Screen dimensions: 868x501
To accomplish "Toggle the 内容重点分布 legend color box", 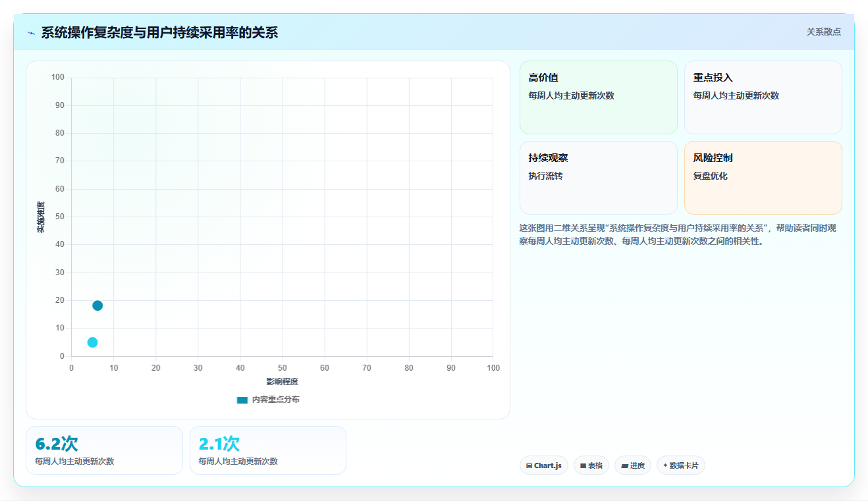I will 242,400.
